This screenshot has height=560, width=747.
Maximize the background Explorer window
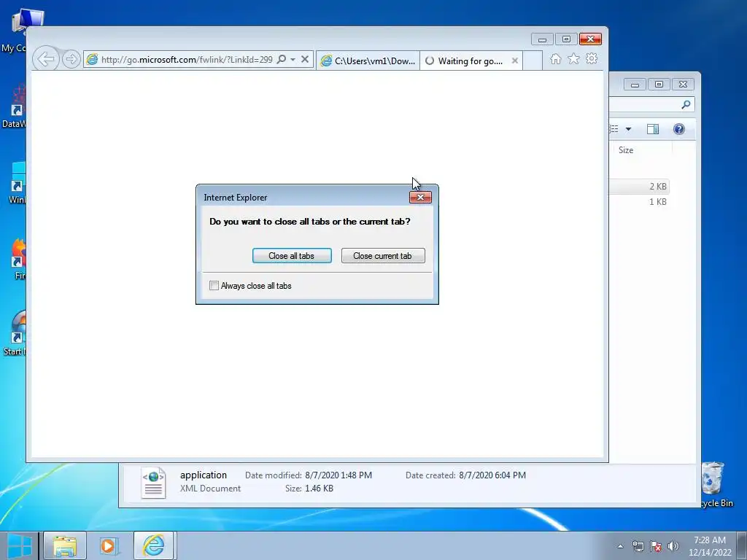[x=659, y=85]
